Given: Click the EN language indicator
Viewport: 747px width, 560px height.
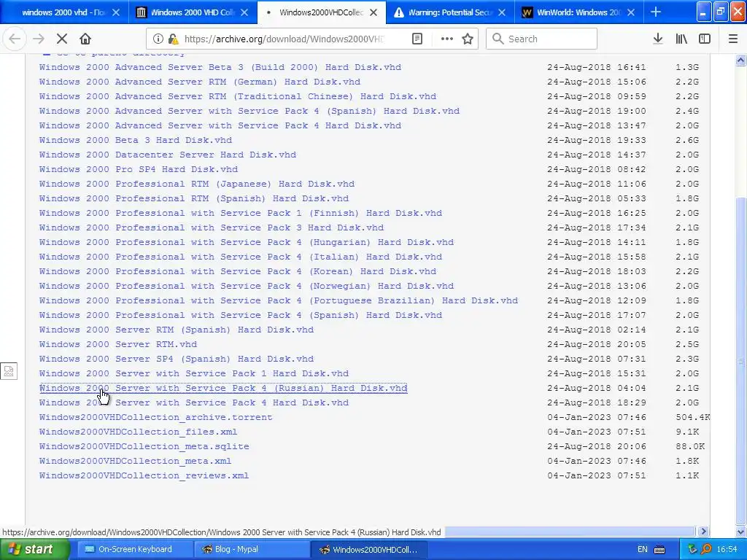Looking at the screenshot, I should (x=642, y=549).
